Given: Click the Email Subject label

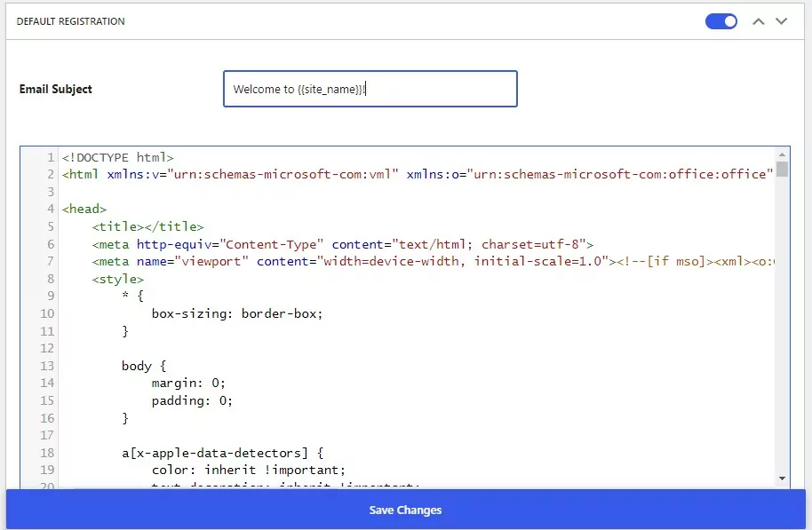Looking at the screenshot, I should coord(55,89).
